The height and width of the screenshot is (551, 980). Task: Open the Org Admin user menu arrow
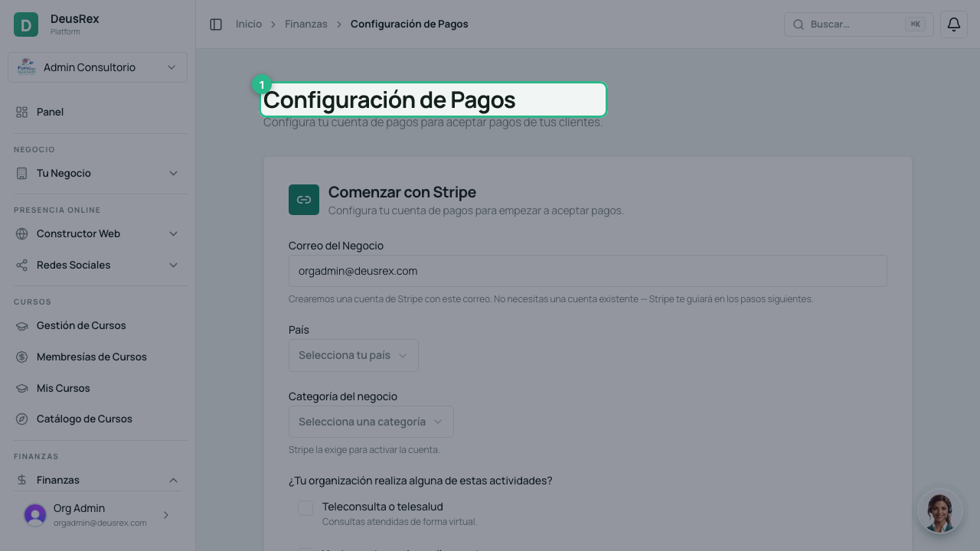[x=166, y=515]
